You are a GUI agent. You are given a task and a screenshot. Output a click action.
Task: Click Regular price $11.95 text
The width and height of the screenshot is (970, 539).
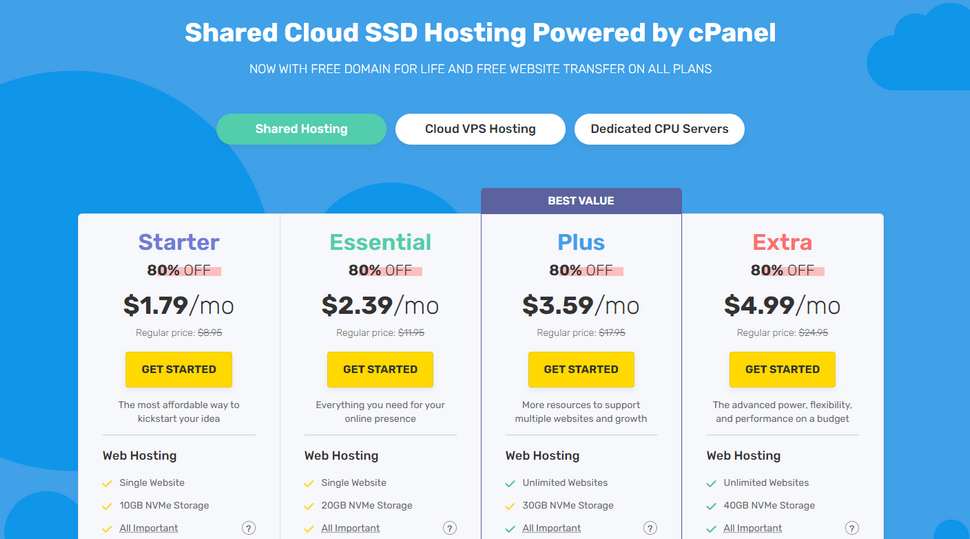pos(380,333)
